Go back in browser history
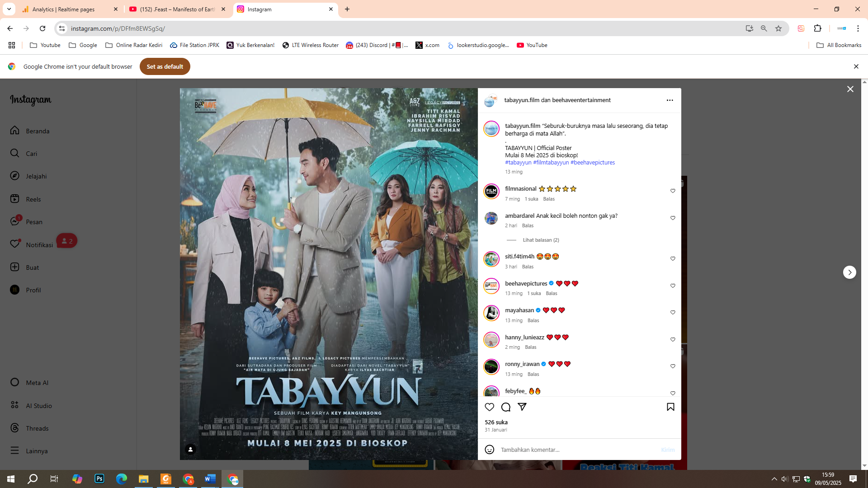 coord(10,28)
